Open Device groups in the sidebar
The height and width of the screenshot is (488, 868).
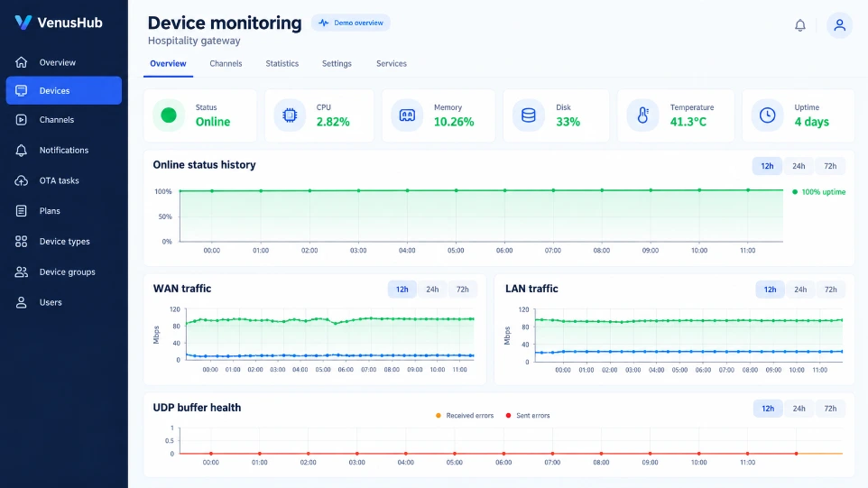(64, 272)
